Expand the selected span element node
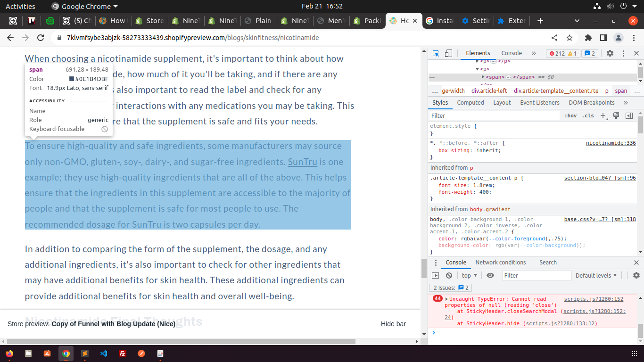Viewport: 644px width, 362px height. pyautogui.click(x=483, y=77)
